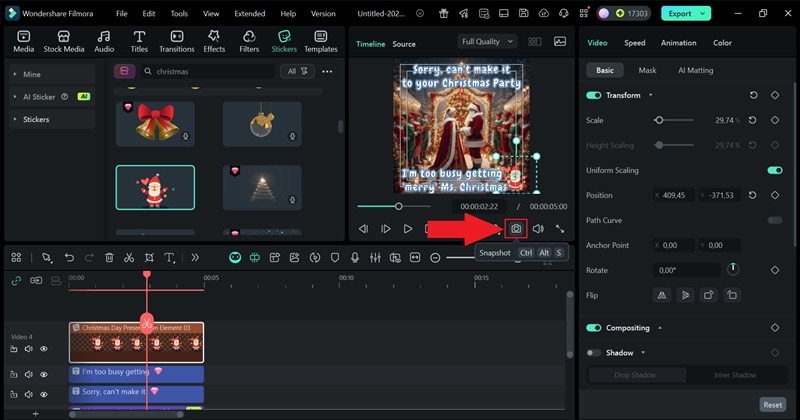Toggle the Compositing switch
Viewport: 800px width, 420px height.
click(x=593, y=328)
